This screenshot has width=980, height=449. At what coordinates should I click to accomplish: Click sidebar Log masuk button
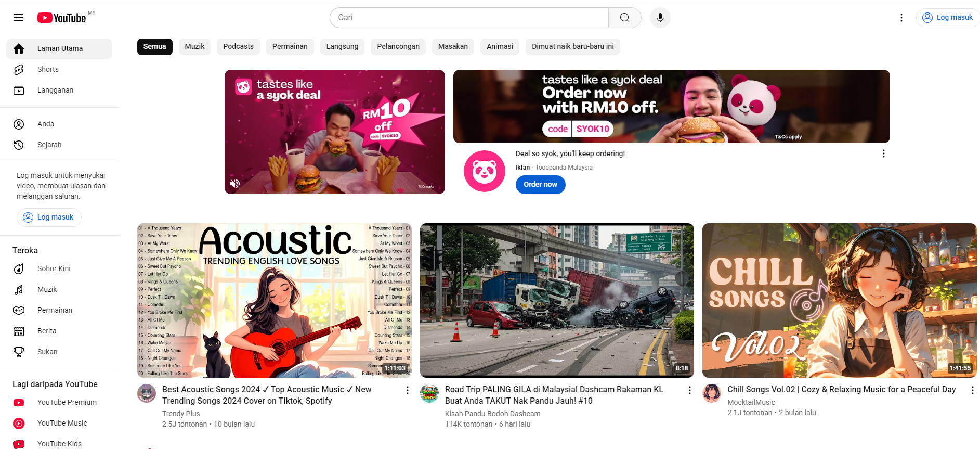tap(49, 217)
